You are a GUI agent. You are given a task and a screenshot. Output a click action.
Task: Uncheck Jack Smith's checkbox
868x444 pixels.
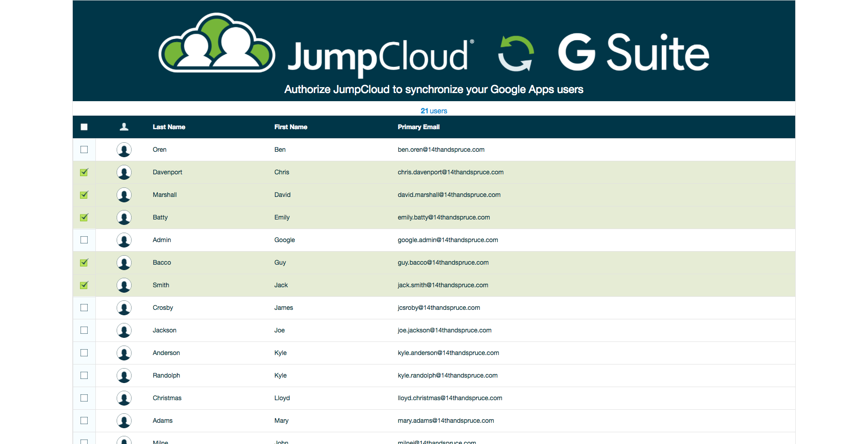[x=84, y=285]
